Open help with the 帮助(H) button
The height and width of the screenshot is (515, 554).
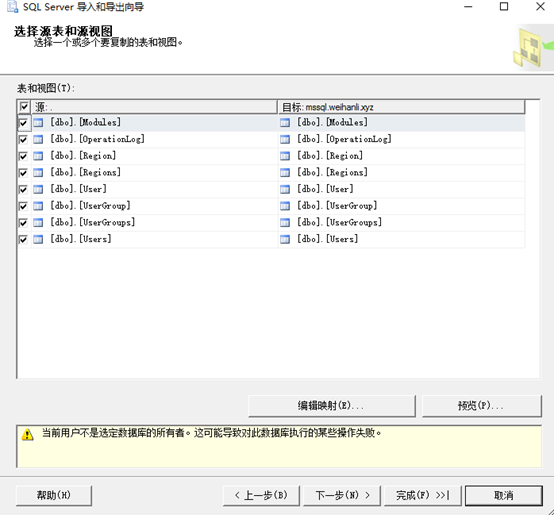pyautogui.click(x=54, y=495)
